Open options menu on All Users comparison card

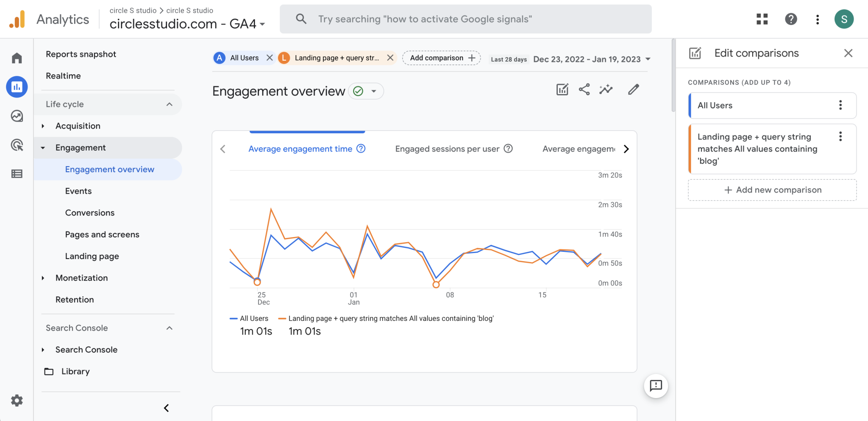click(840, 106)
